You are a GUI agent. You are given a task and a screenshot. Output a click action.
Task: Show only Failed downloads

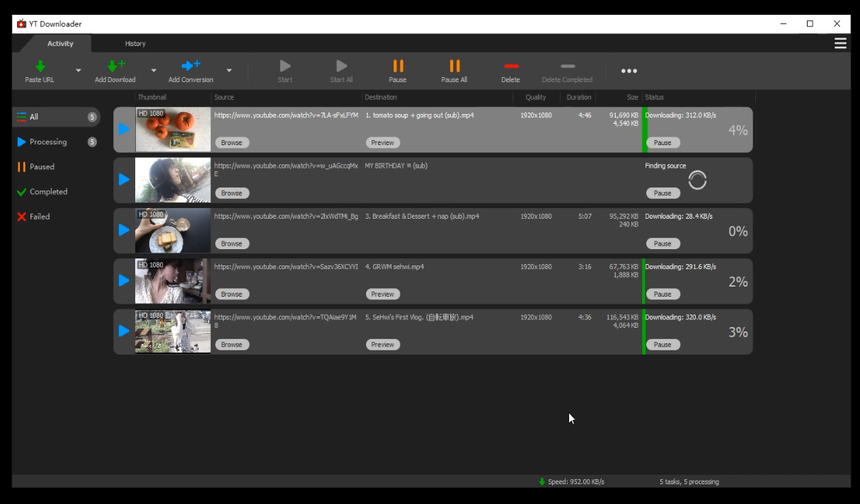pyautogui.click(x=40, y=217)
